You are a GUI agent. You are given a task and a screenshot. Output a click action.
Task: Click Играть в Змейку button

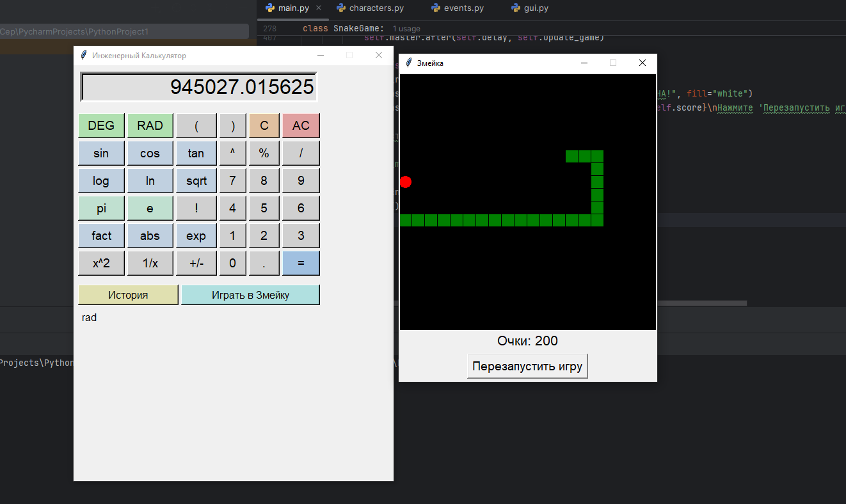[x=250, y=295]
